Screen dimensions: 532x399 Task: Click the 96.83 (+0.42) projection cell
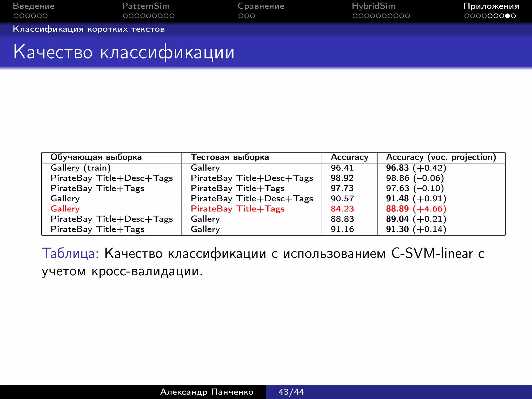point(416,168)
